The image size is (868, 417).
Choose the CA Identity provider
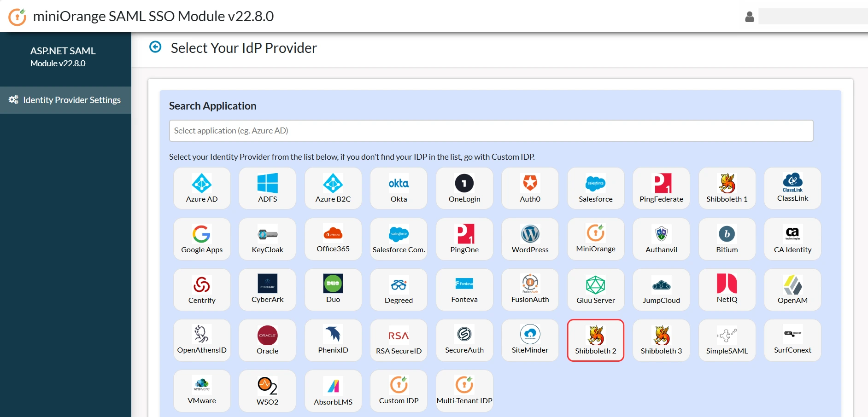(793, 239)
